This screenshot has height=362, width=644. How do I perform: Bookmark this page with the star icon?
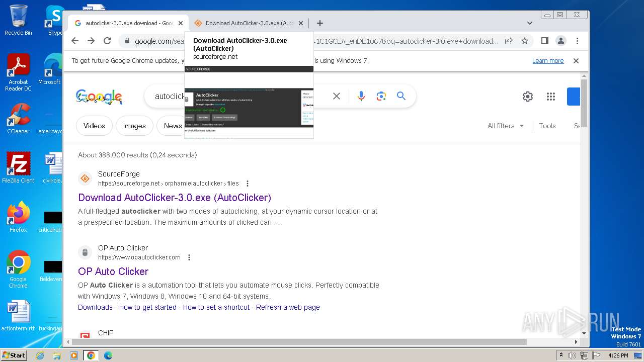coord(525,41)
